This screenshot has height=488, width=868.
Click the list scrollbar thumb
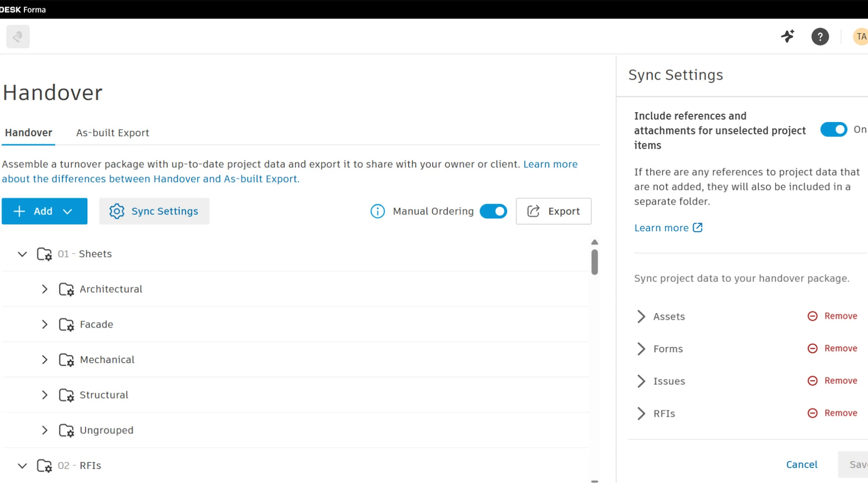coord(594,262)
